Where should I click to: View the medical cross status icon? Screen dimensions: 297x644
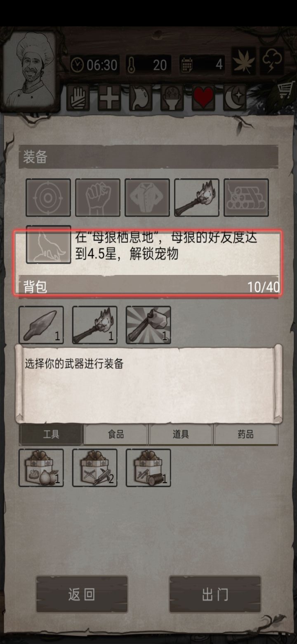[x=109, y=98]
